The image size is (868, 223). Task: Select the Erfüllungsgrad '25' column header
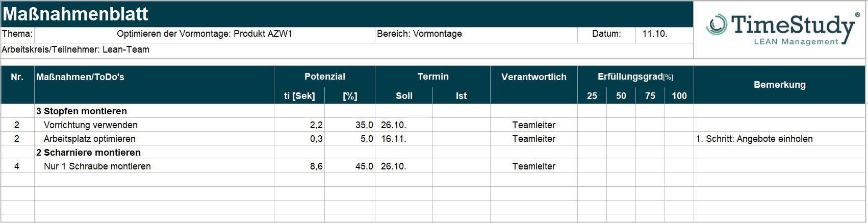(x=592, y=96)
